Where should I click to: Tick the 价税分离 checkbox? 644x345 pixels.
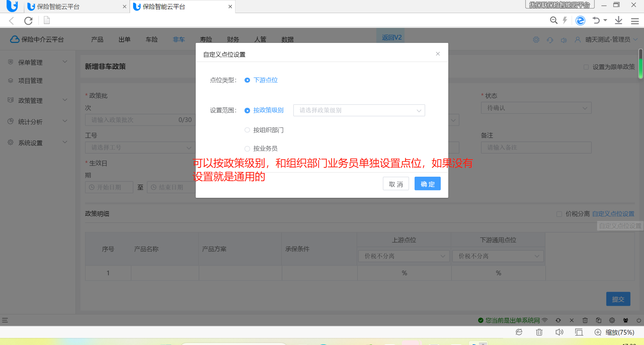click(559, 214)
